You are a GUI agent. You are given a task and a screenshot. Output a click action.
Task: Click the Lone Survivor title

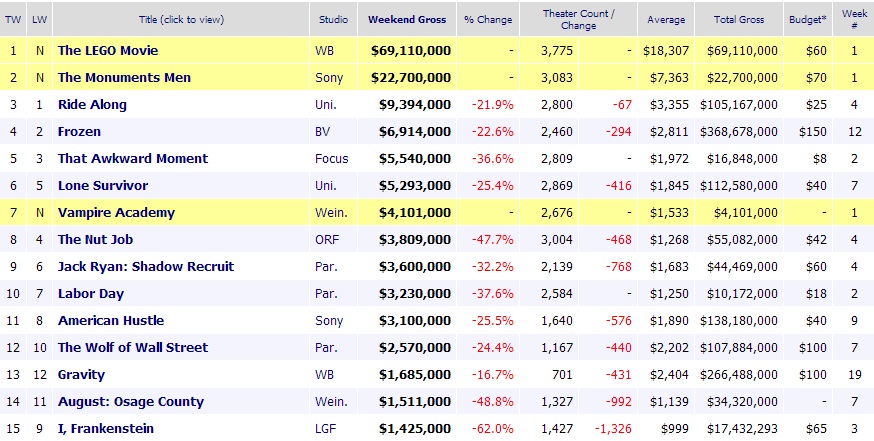tap(103, 185)
